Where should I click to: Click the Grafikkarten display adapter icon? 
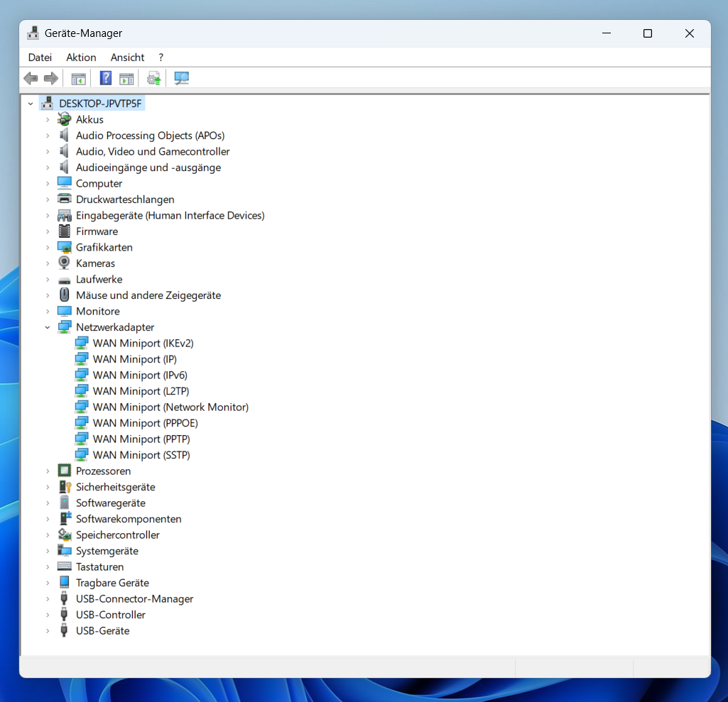64,247
